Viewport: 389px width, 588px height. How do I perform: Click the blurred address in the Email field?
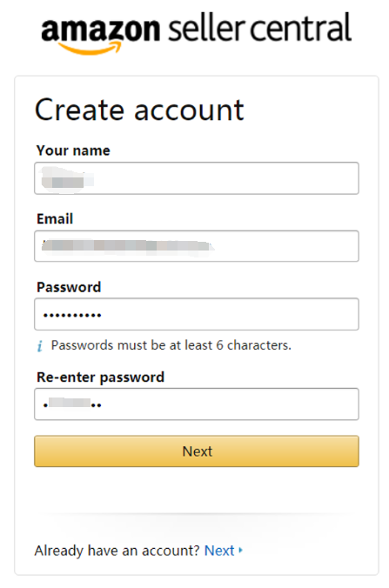pyautogui.click(x=128, y=246)
